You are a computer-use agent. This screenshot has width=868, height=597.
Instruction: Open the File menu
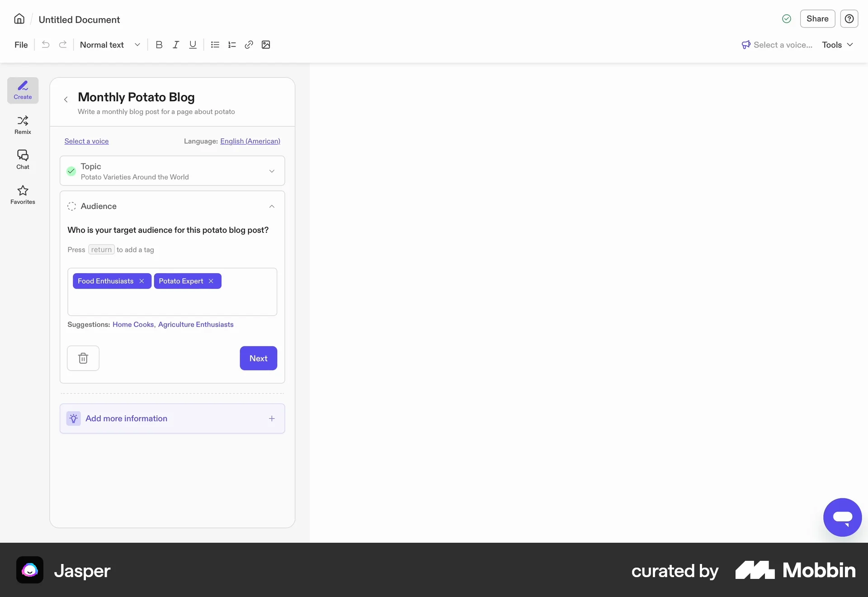(21, 45)
